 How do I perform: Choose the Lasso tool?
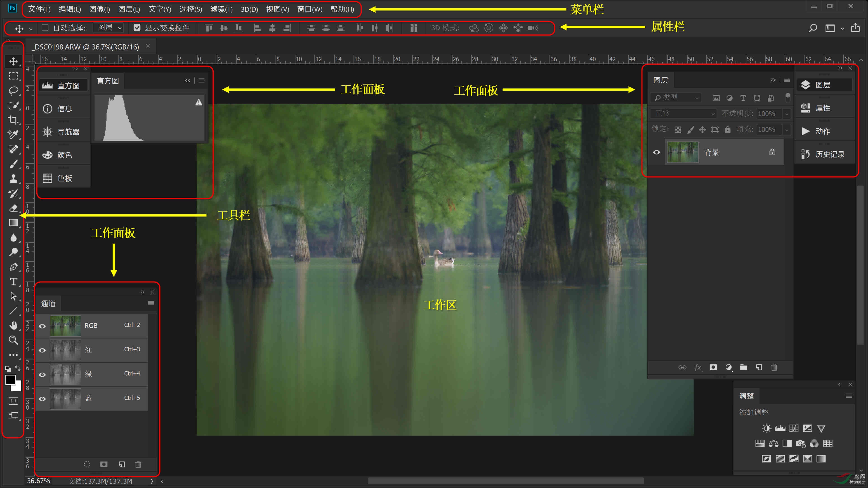click(13, 90)
